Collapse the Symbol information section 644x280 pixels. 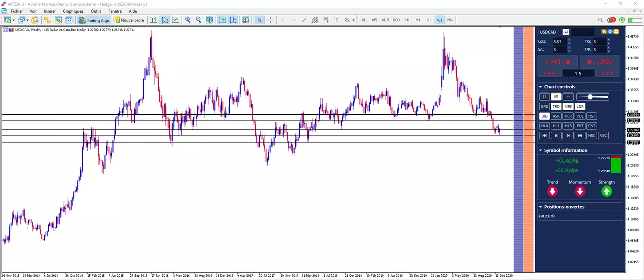pyautogui.click(x=540, y=150)
